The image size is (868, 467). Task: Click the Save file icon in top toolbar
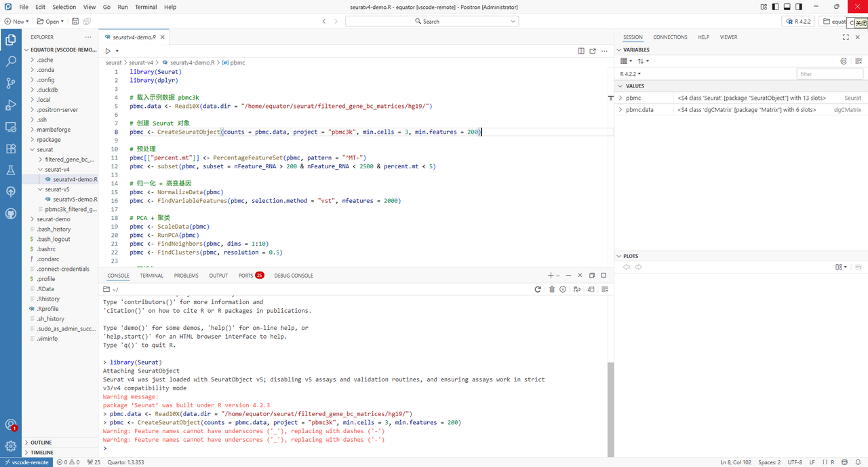[x=75, y=22]
